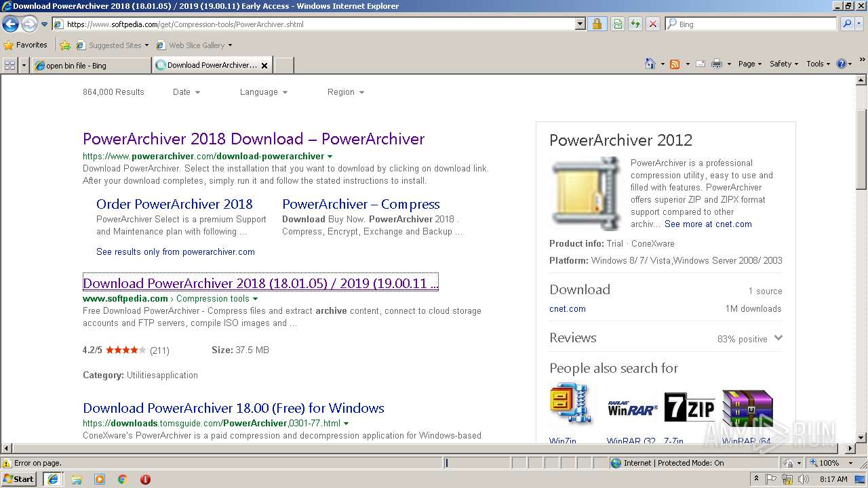
Task: Click the Internet Explorer taskbar icon
Action: [x=53, y=479]
